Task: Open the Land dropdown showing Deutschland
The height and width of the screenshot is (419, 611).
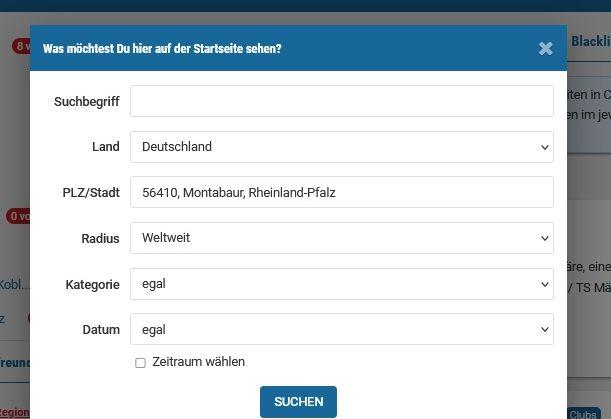Action: coord(341,147)
